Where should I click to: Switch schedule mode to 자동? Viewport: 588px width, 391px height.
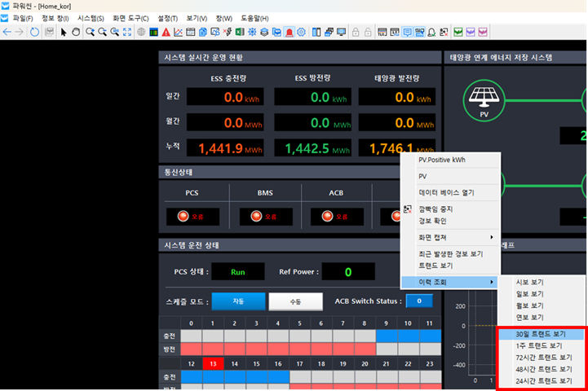(x=238, y=301)
